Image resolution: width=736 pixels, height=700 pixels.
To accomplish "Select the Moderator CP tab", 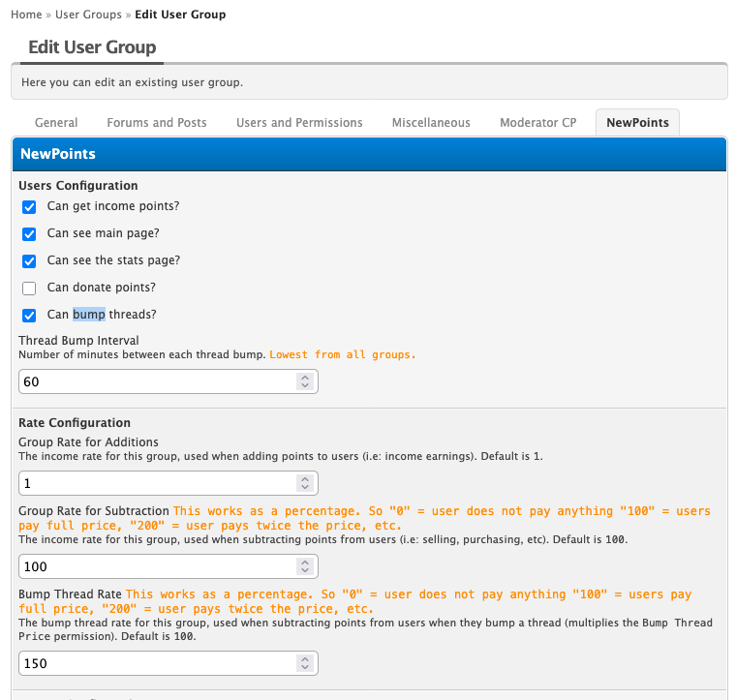I will (x=537, y=123).
